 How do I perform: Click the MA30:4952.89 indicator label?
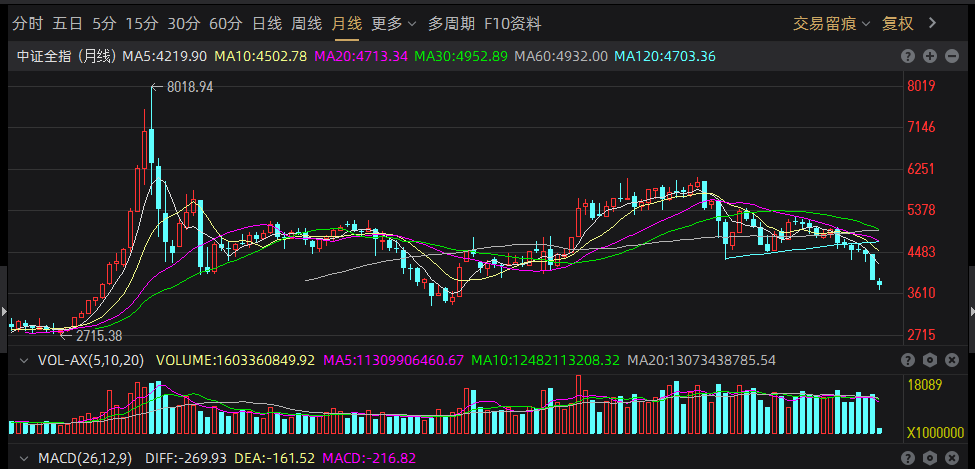click(x=461, y=57)
